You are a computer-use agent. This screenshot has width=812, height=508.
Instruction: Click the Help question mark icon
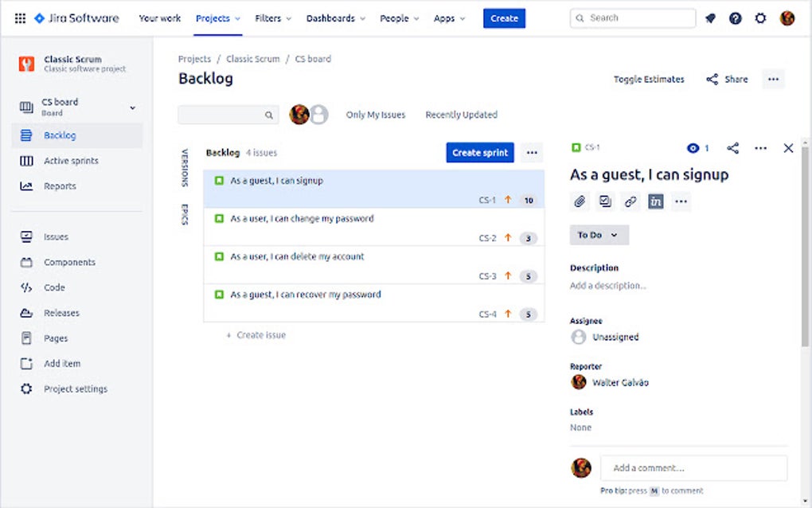[735, 18]
